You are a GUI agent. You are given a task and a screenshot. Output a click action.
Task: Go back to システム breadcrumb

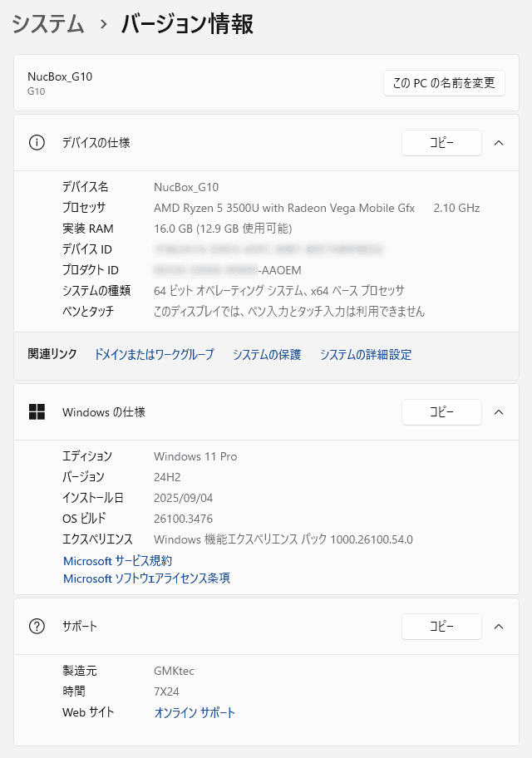pos(48,24)
